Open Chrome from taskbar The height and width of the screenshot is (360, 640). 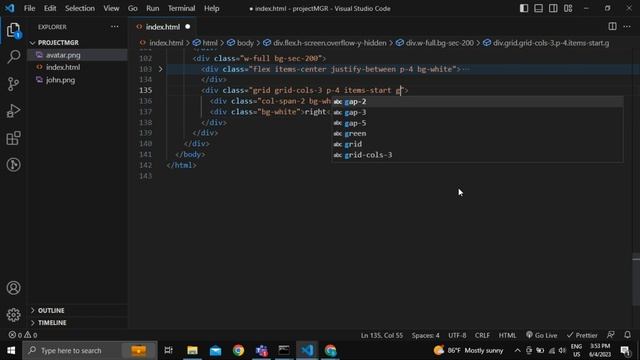click(x=238, y=350)
